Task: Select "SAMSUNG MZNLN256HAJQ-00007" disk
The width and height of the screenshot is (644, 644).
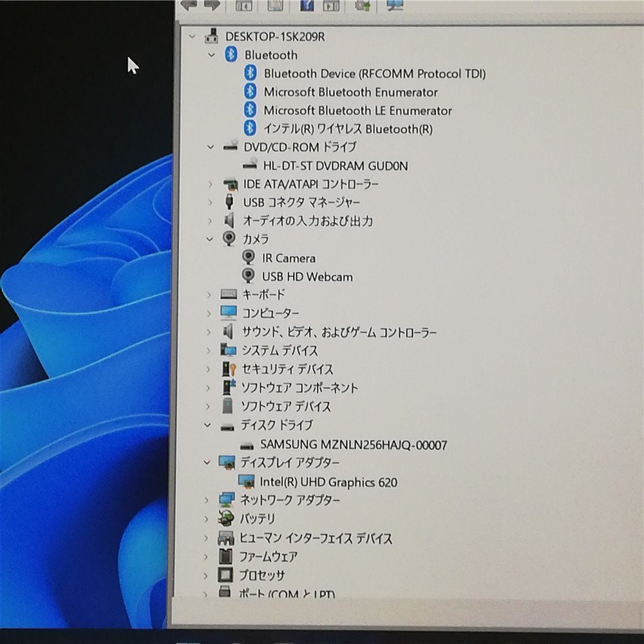Action: pyautogui.click(x=354, y=444)
